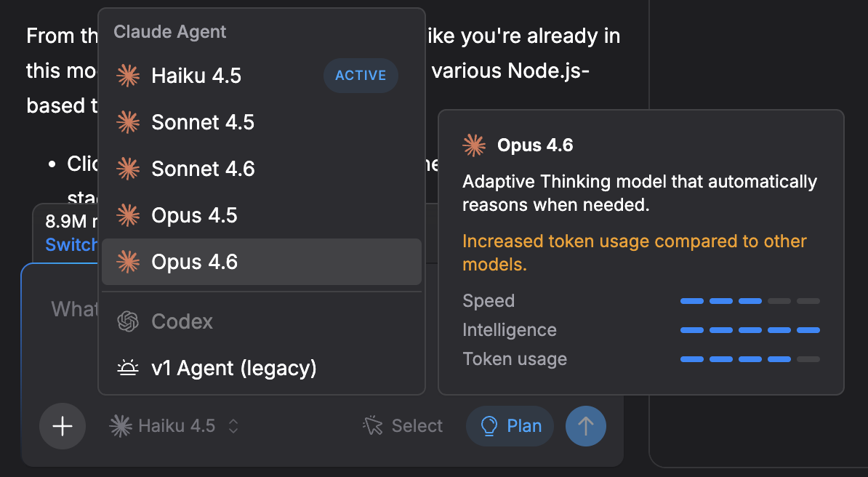Screen dimensions: 868x477
Task: Click the spark icon beside Sonnet 4.6
Action: [128, 168]
